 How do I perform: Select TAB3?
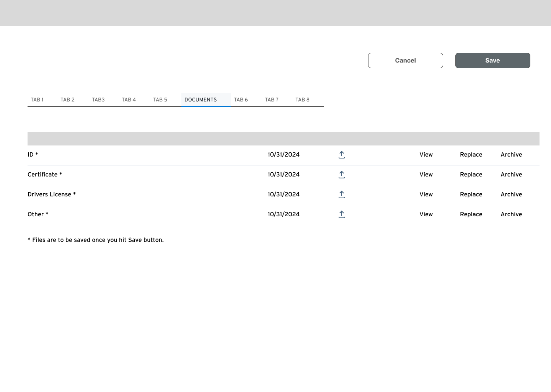(x=98, y=100)
